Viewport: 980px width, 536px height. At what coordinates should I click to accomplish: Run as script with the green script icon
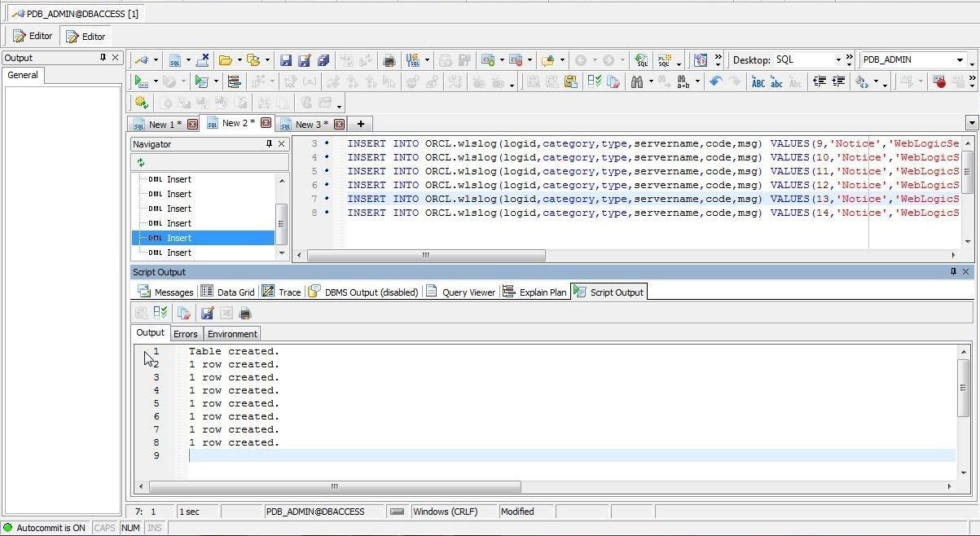click(200, 81)
